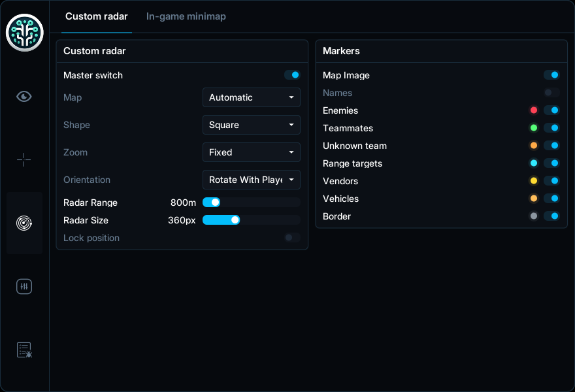This screenshot has height=392, width=575.
Task: Pick the green Teammates color swatch
Action: click(534, 127)
